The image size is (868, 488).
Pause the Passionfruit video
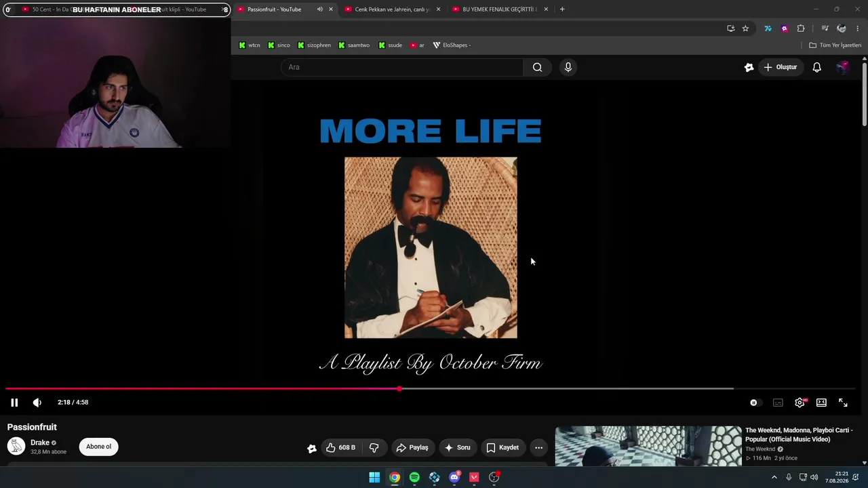[x=14, y=403]
